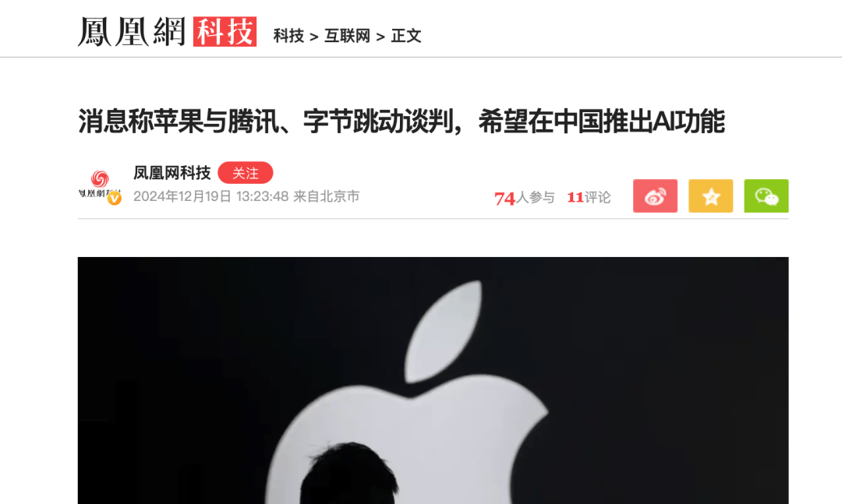This screenshot has height=504, width=842.
Task: Click the 来自北京市 location text
Action: [326, 196]
